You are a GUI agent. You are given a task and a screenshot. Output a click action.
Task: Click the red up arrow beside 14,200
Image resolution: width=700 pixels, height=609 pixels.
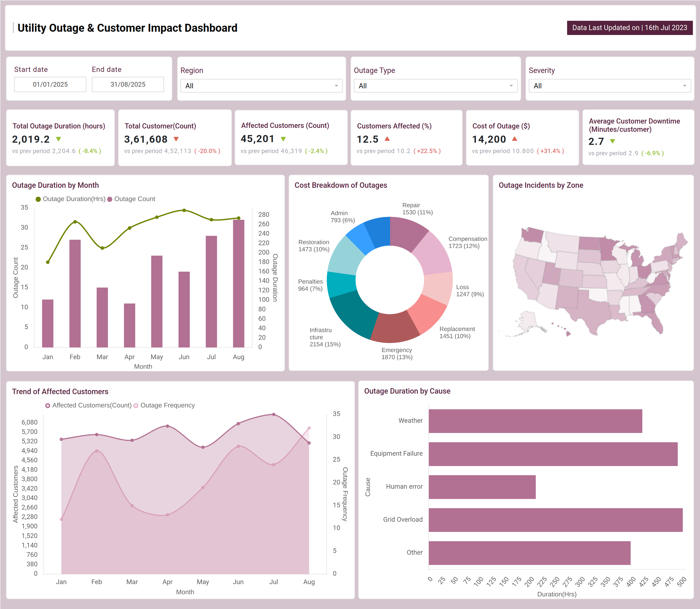click(514, 139)
